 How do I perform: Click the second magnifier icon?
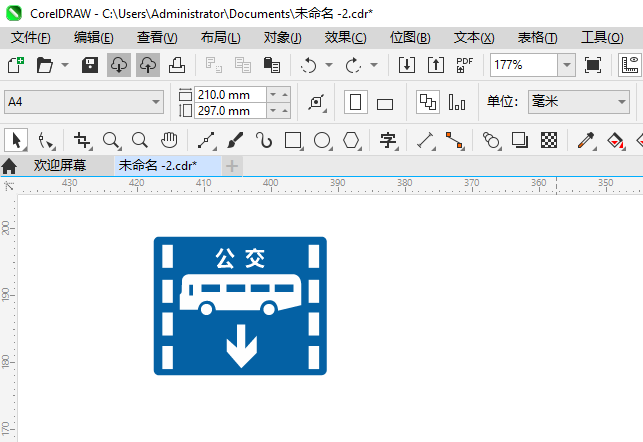140,140
